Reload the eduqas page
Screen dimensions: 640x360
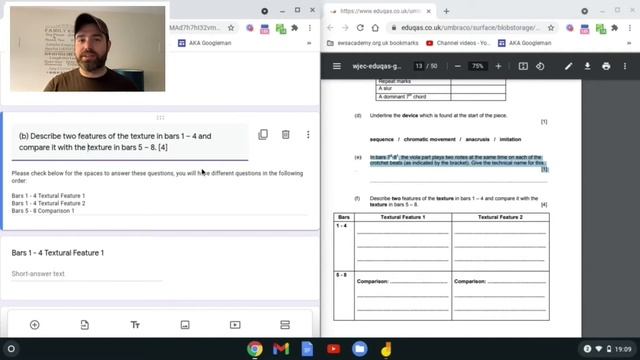click(x=360, y=28)
